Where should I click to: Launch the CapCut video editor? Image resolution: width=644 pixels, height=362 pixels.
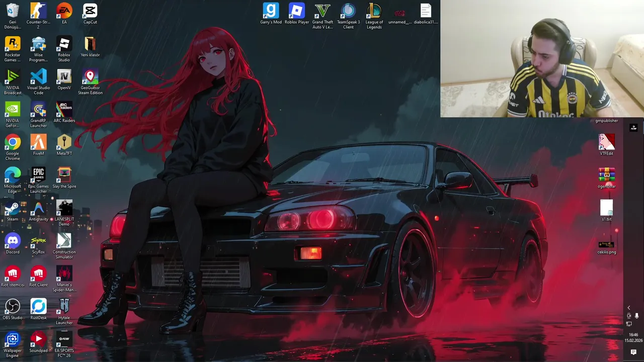pos(90,14)
